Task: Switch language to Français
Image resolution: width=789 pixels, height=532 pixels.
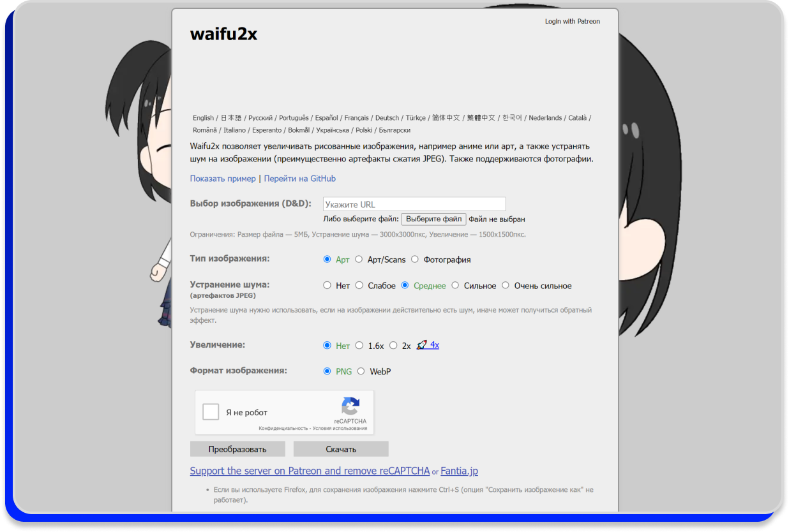Action: click(x=357, y=118)
